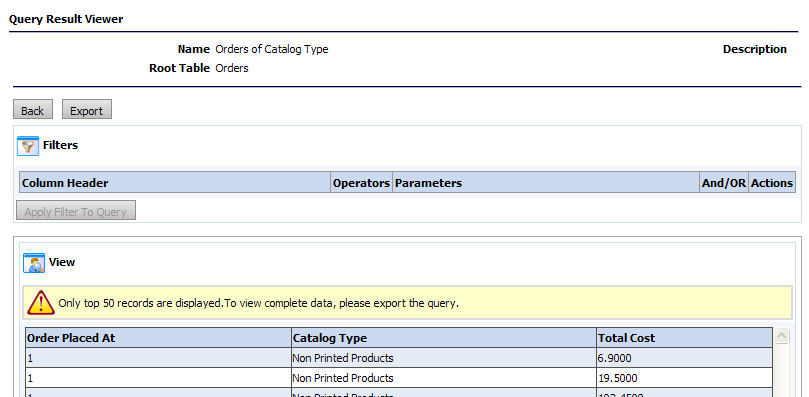Export the query results
The height and width of the screenshot is (397, 809).
coord(87,110)
